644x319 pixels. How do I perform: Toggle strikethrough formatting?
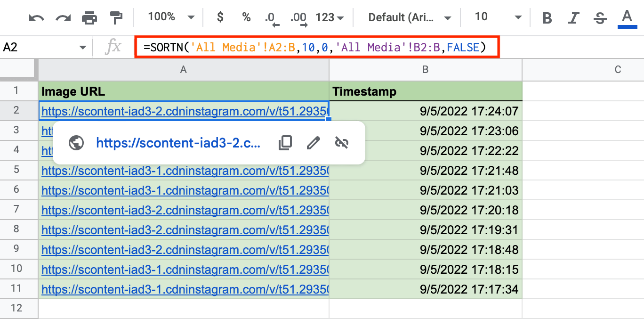click(599, 17)
